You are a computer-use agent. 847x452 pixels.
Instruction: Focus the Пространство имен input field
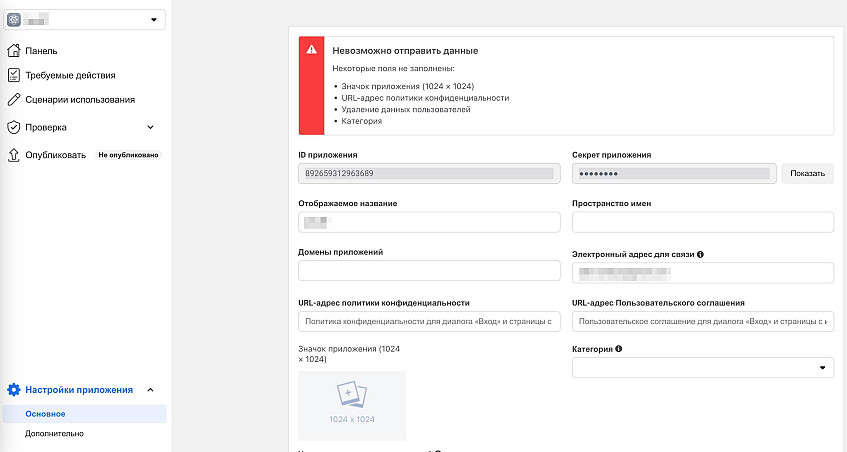(703, 222)
